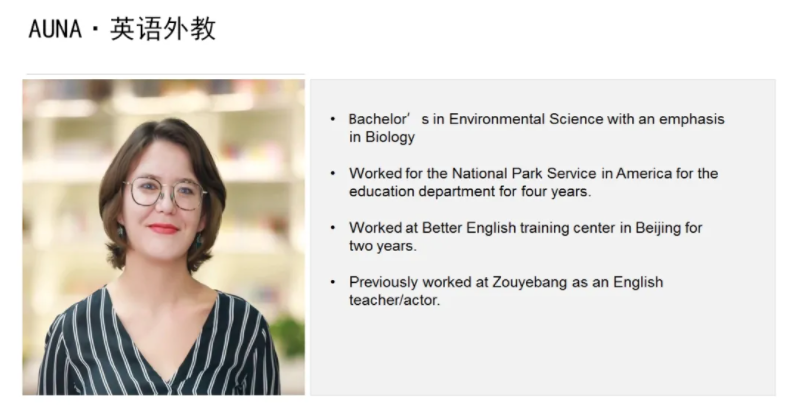This screenshot has height=405, width=785.
Task: Click the Chinese text "英语外教" in the title
Action: pyautogui.click(x=163, y=29)
